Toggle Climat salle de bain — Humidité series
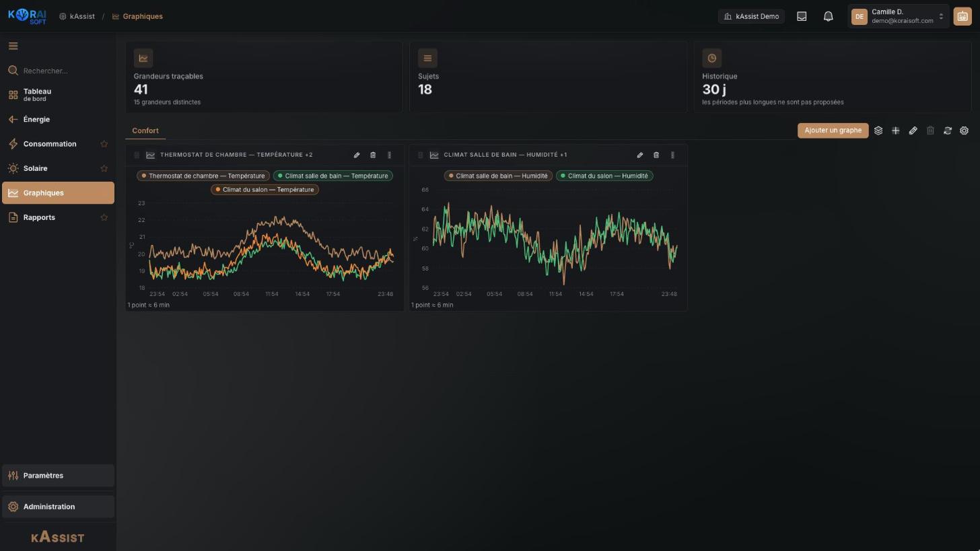 point(498,176)
